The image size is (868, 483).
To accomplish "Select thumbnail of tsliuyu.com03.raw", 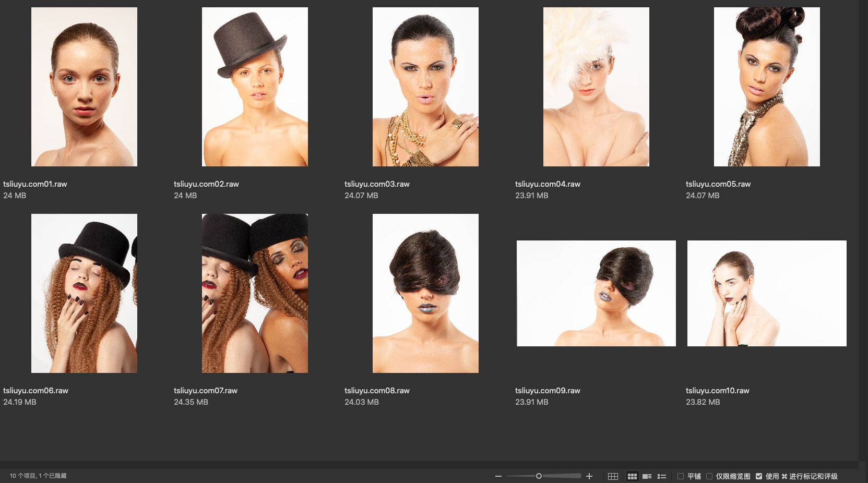I will pos(425,87).
